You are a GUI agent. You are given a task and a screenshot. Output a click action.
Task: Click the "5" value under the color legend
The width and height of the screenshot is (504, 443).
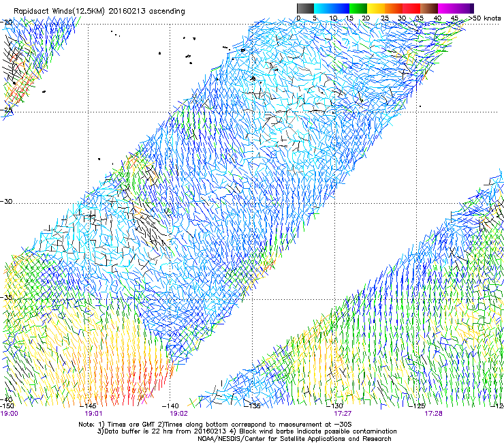point(315,18)
